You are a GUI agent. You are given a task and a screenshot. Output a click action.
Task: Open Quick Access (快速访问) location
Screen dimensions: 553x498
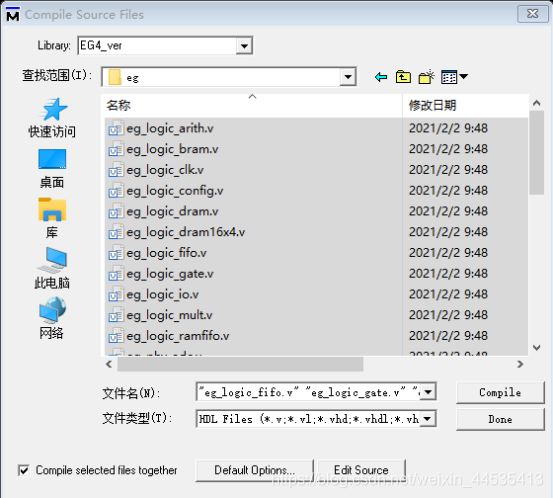pyautogui.click(x=52, y=118)
